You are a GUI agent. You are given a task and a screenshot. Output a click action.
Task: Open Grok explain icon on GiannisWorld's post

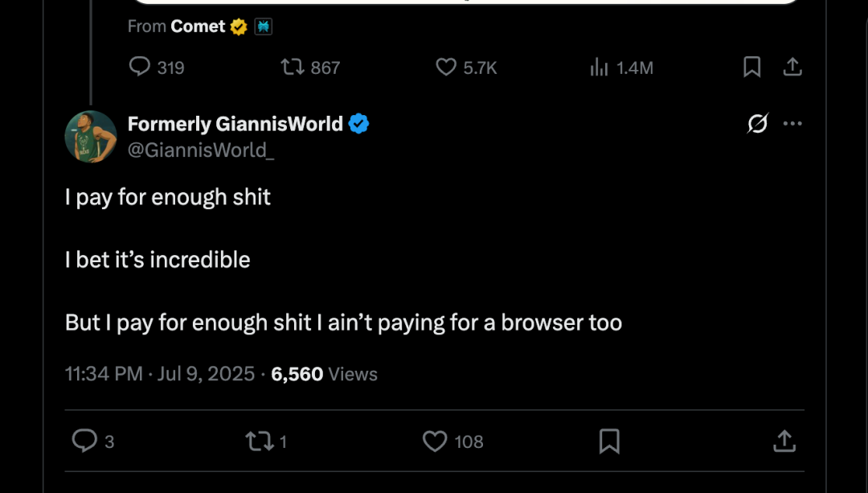757,124
